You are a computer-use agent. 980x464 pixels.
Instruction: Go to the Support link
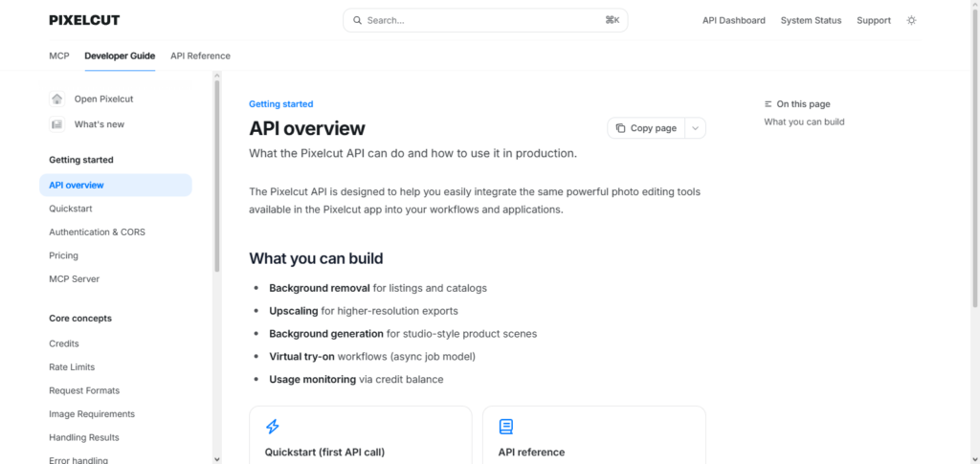coord(874,20)
